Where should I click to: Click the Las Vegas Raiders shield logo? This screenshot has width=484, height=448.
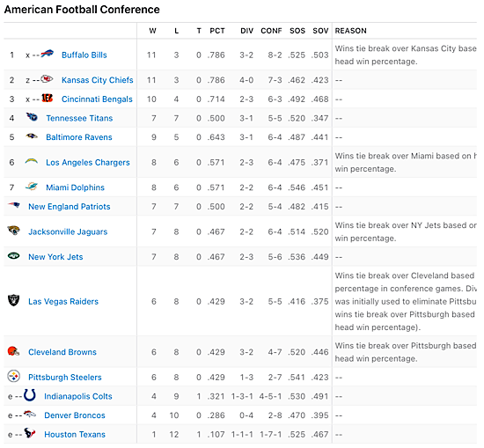(x=13, y=300)
